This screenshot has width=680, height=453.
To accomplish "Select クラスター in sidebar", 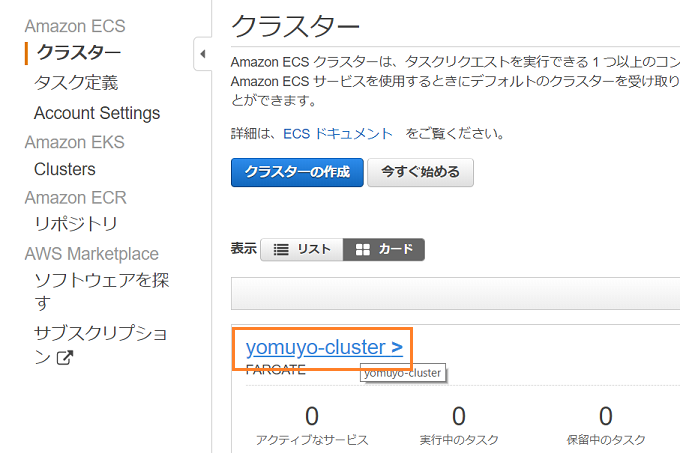I will pos(78,53).
